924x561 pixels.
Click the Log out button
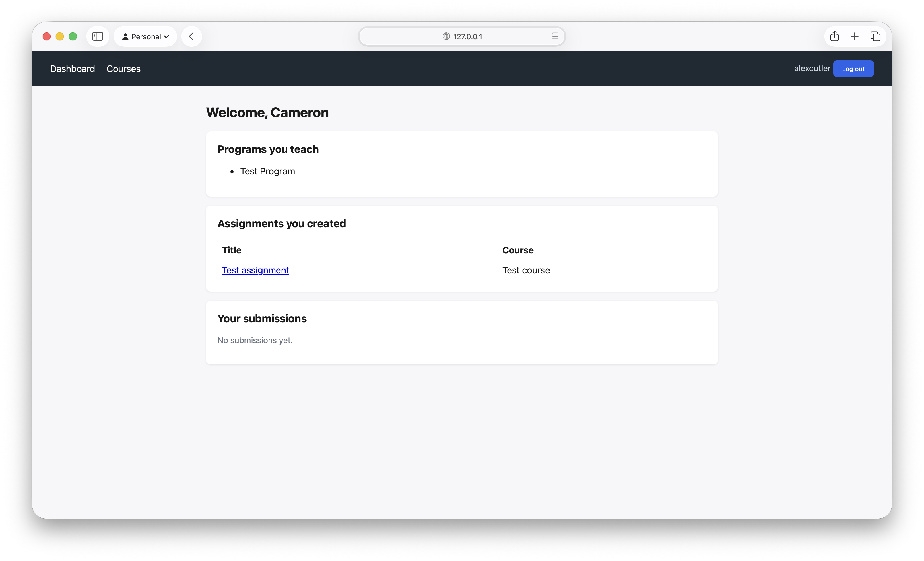click(x=853, y=69)
